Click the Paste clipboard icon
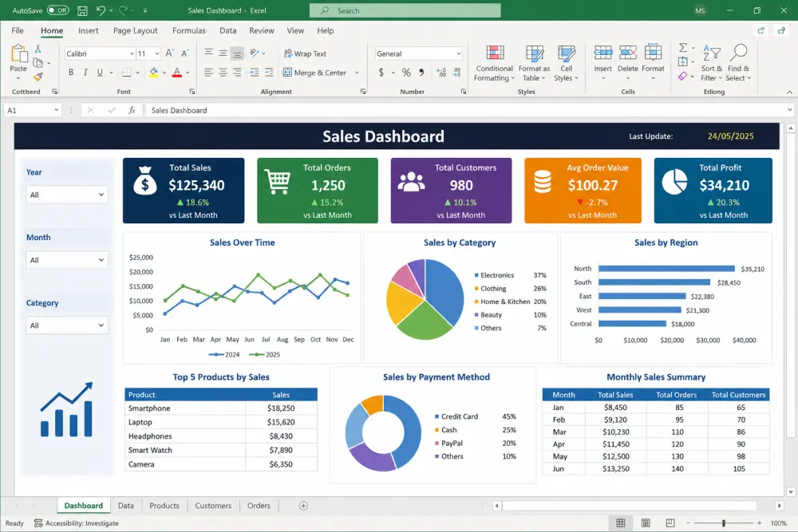 click(x=19, y=53)
